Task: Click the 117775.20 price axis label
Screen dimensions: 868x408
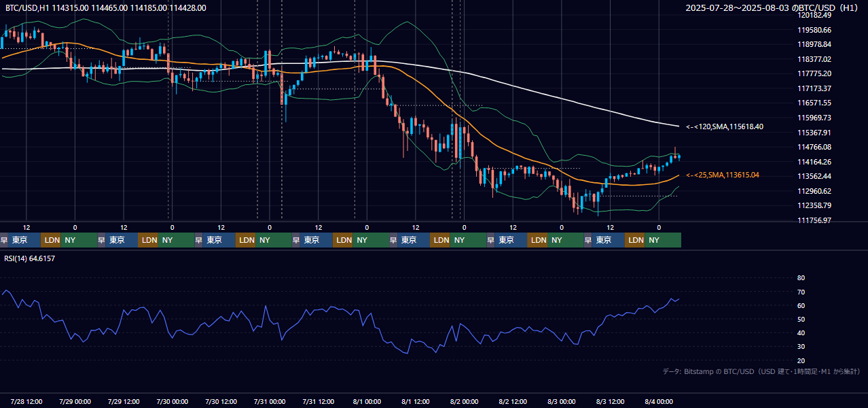Action: tap(814, 73)
